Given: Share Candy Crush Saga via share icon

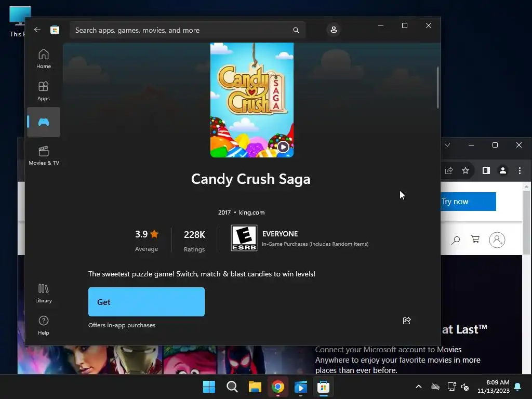Looking at the screenshot, I should tap(407, 321).
